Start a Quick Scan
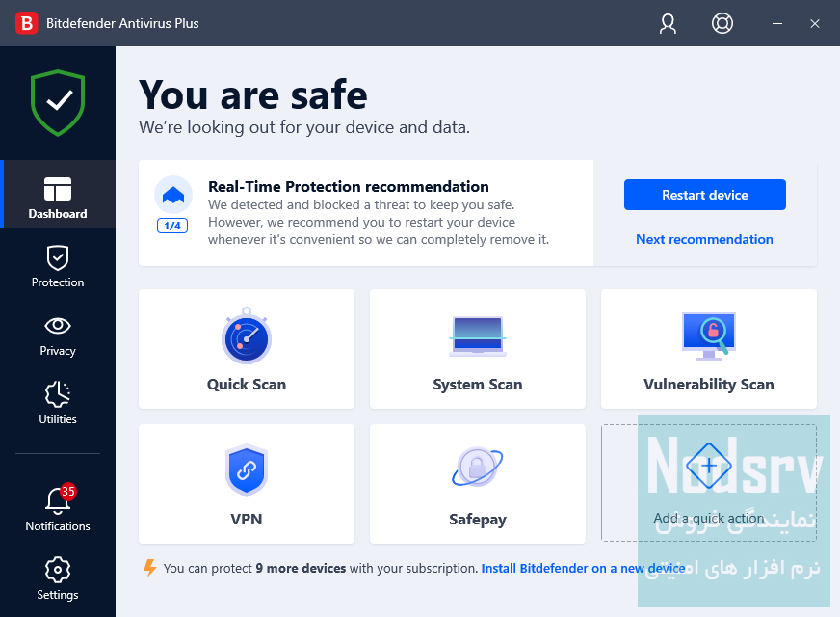This screenshot has height=617, width=840. [247, 349]
